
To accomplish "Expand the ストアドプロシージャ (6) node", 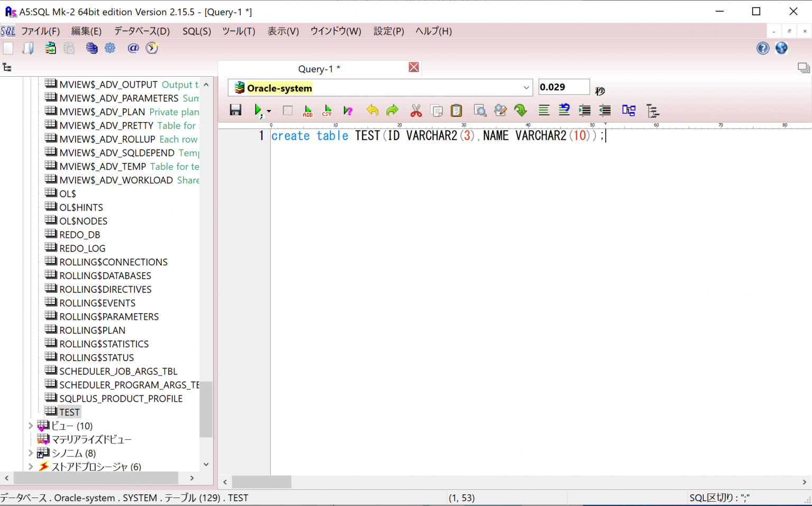I will click(x=31, y=467).
